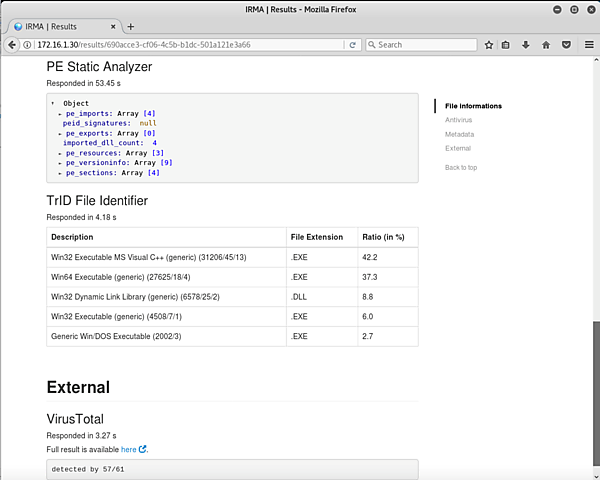Click the Back to top link
Image resolution: width=600 pixels, height=480 pixels.
pos(460,167)
